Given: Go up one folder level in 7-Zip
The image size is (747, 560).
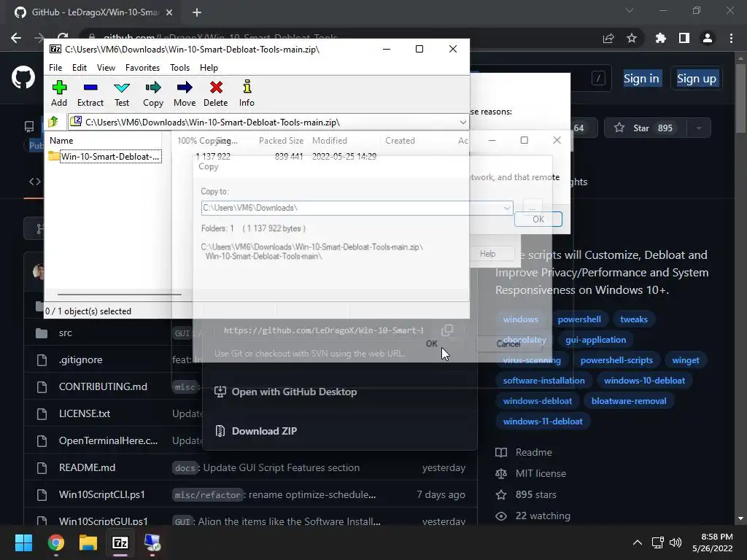Looking at the screenshot, I should tap(53, 122).
